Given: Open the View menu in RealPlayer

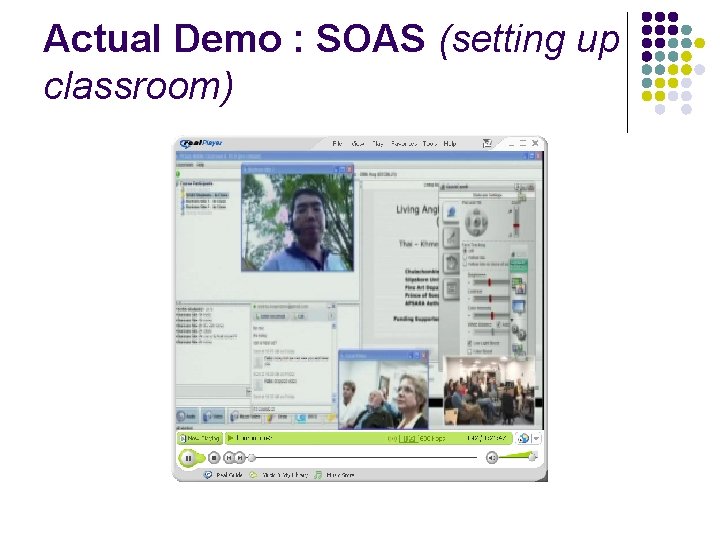Looking at the screenshot, I should 358,144.
